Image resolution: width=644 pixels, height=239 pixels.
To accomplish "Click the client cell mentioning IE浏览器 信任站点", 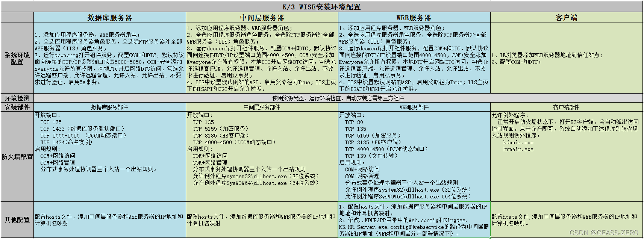I will (566, 58).
